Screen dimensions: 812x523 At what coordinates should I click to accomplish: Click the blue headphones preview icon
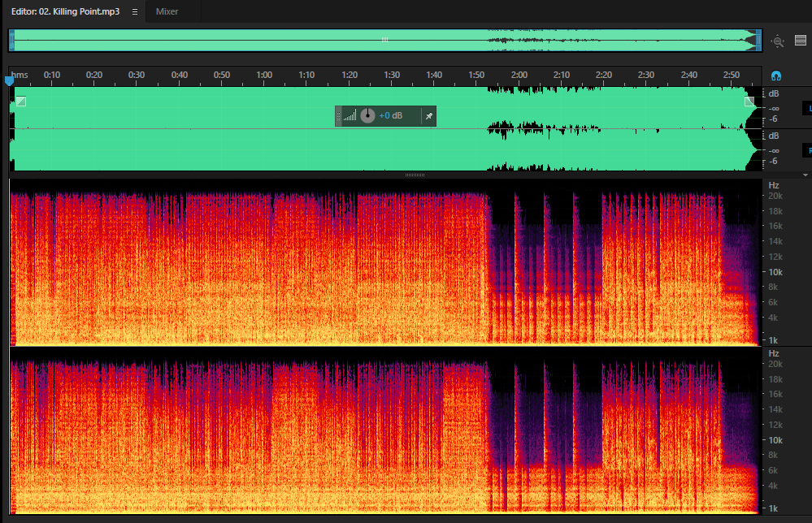click(775, 76)
